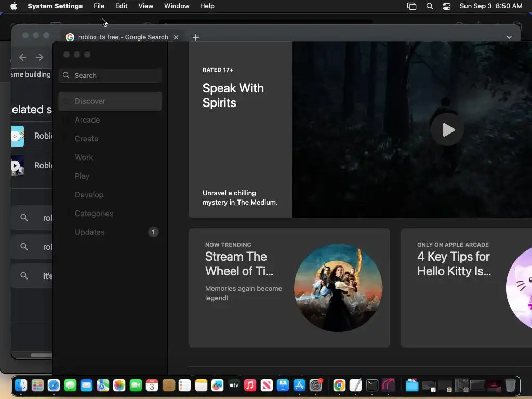Open Play section in sidebar
Image resolution: width=532 pixels, height=399 pixels.
(x=110, y=176)
